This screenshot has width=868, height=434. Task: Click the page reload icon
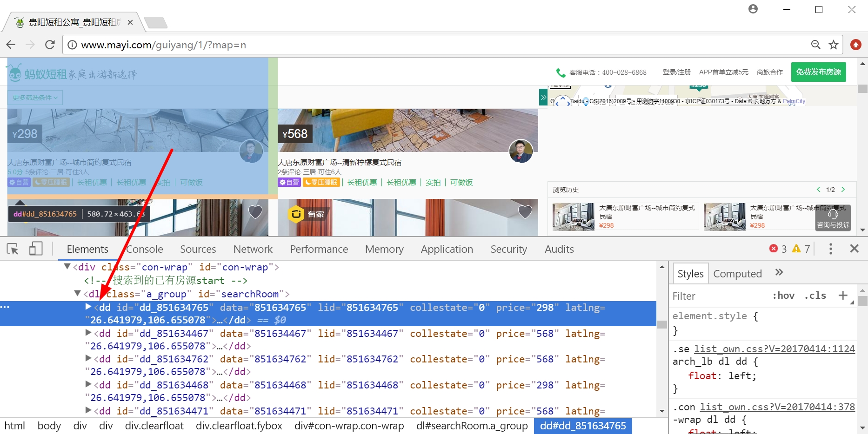coord(50,45)
